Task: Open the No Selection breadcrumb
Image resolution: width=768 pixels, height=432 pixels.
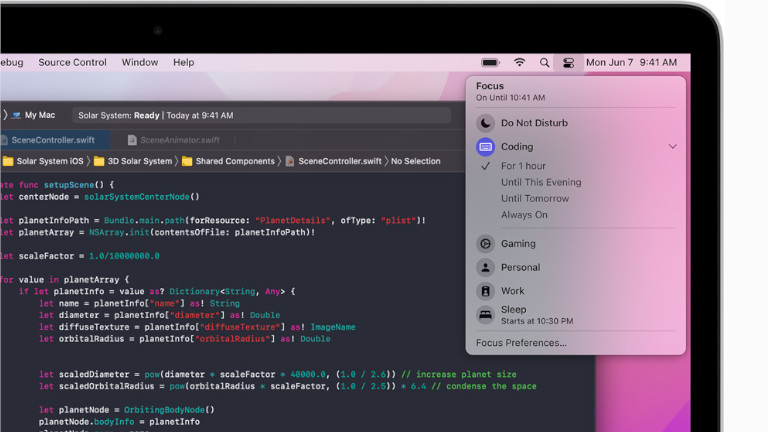Action: (x=415, y=161)
